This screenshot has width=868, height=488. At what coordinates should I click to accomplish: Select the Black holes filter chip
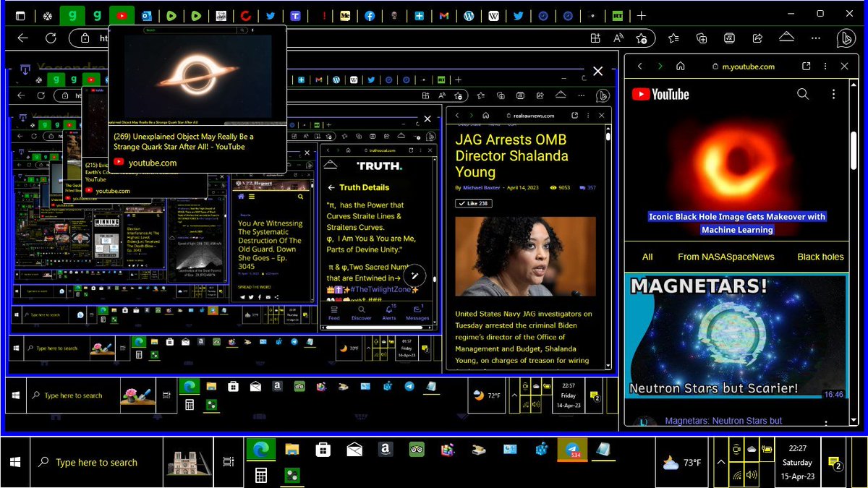click(820, 257)
